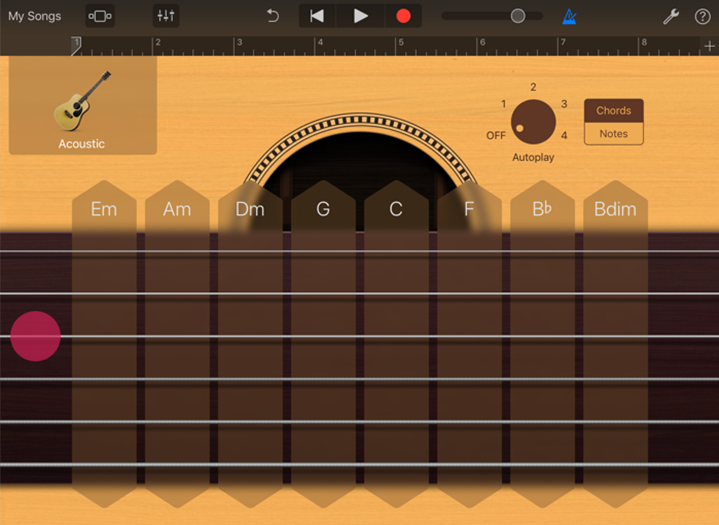Start playback with Play button
Image resolution: width=719 pixels, height=525 pixels.
point(361,16)
